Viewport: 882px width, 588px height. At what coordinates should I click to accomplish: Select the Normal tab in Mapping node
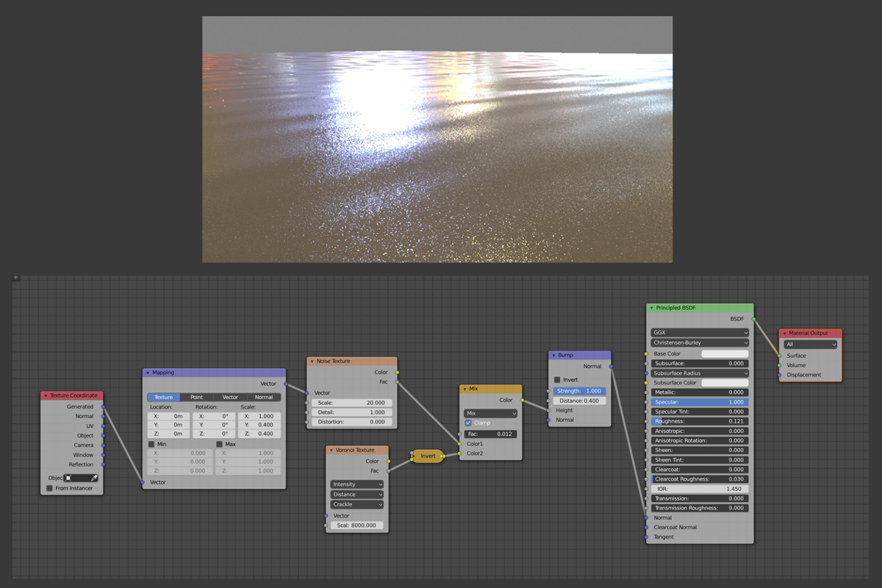pos(264,397)
